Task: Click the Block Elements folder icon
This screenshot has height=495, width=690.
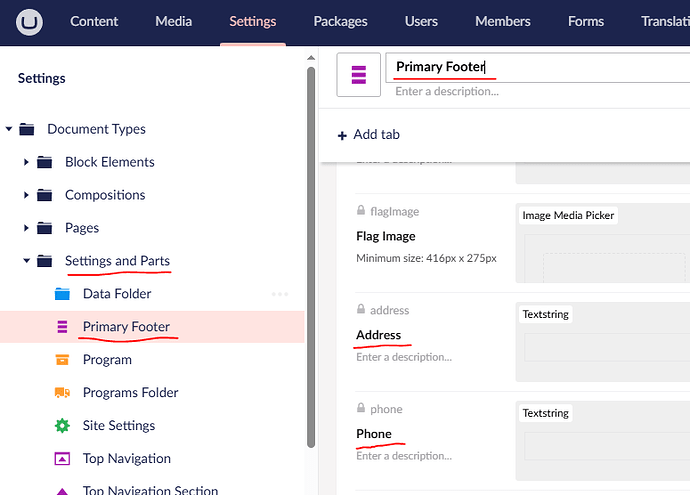Action: [x=44, y=162]
